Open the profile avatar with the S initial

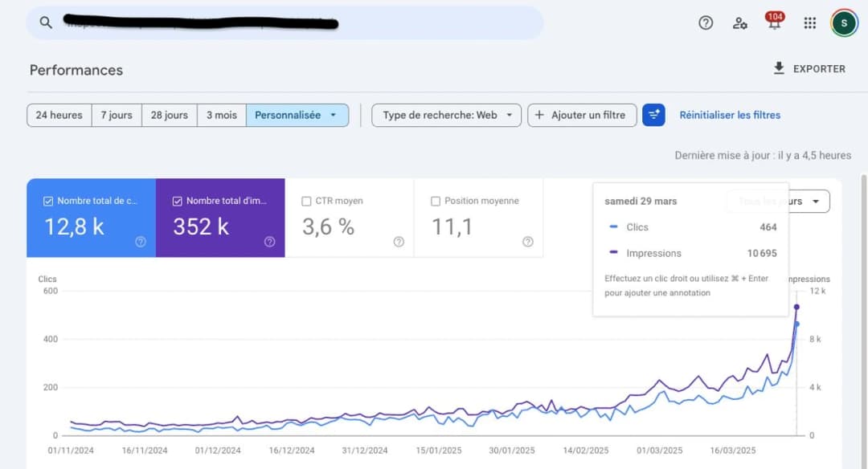click(843, 22)
